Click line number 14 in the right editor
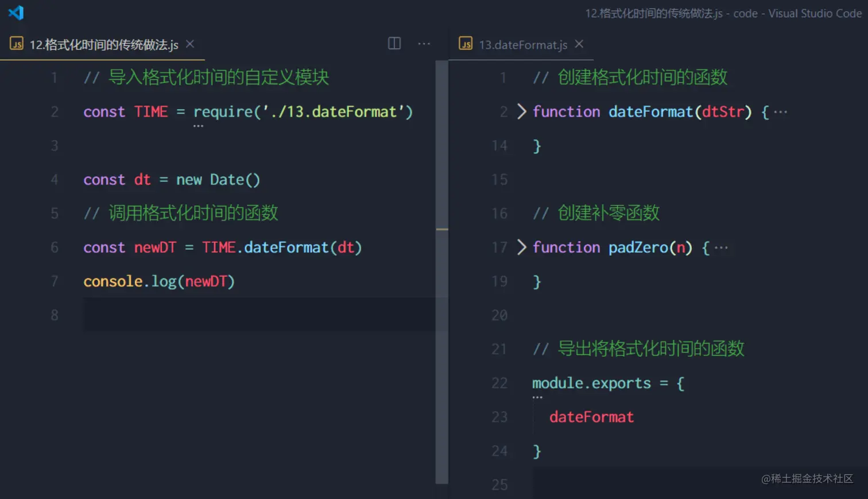Viewport: 868px width, 499px height. tap(499, 146)
